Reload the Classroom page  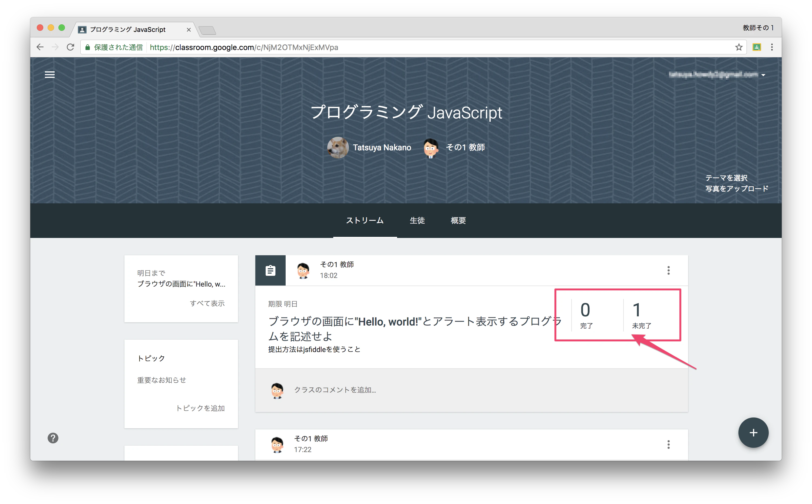70,47
